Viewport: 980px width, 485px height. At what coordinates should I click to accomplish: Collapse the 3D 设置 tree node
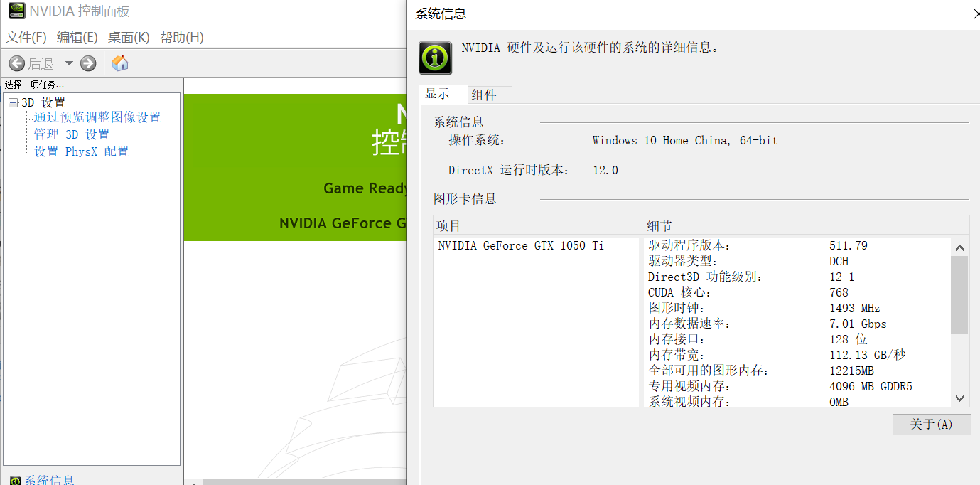coord(13,103)
